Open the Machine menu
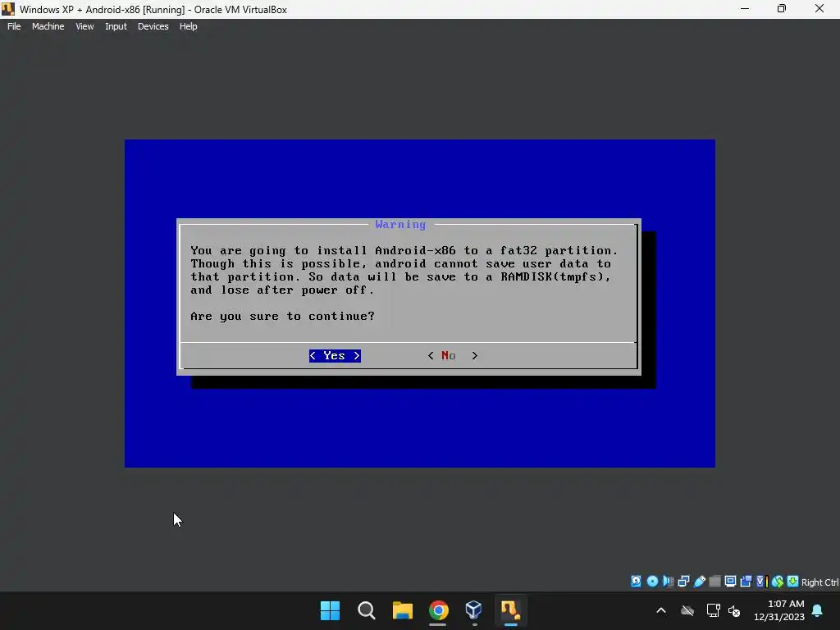This screenshot has width=840, height=630. point(48,26)
